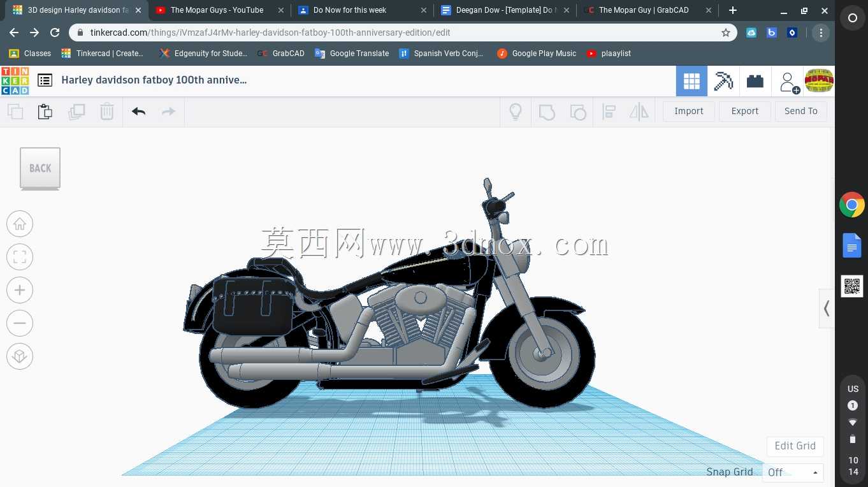
Task: Undo the last action
Action: [x=138, y=112]
